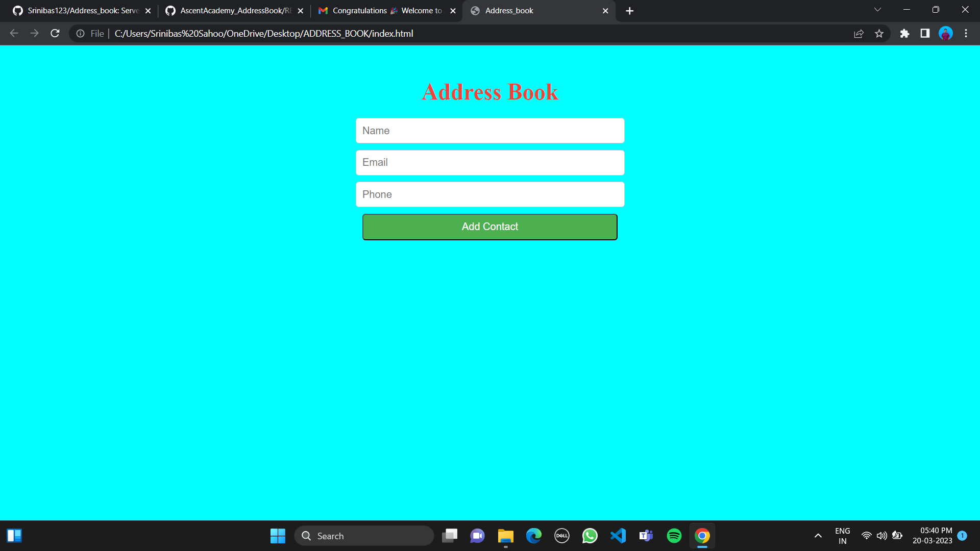Open Spotify from the taskbar
Image resolution: width=980 pixels, height=551 pixels.
(x=674, y=536)
